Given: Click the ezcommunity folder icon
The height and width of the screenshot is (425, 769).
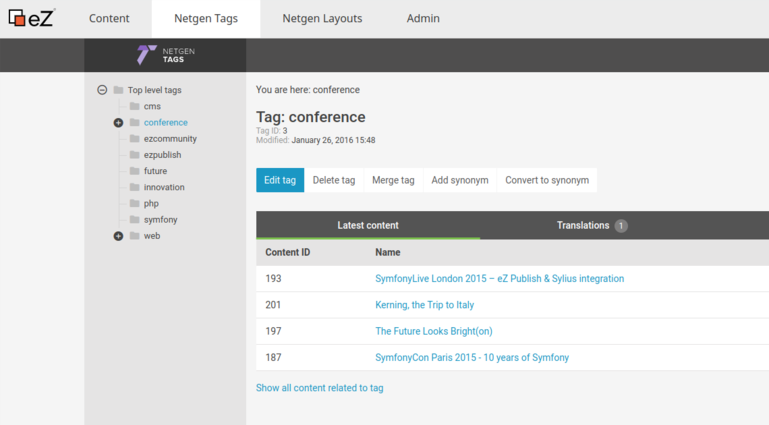Looking at the screenshot, I should pos(134,138).
